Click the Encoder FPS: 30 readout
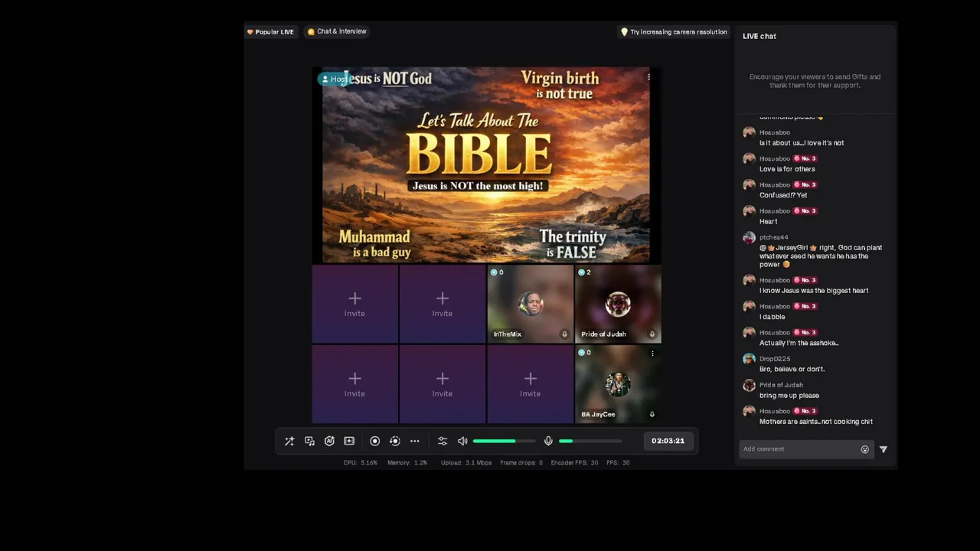Image resolution: width=980 pixels, height=551 pixels. (x=574, y=462)
